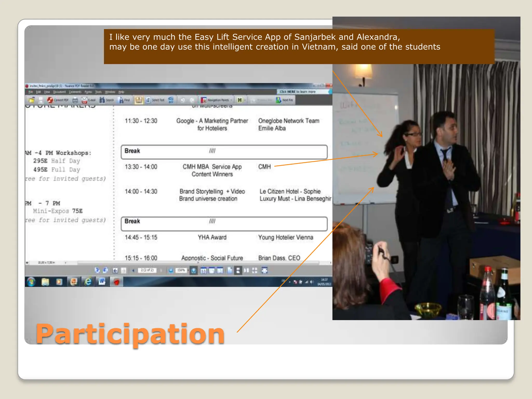Activate the Select Text tool
532x399 pixels.
(x=148, y=100)
